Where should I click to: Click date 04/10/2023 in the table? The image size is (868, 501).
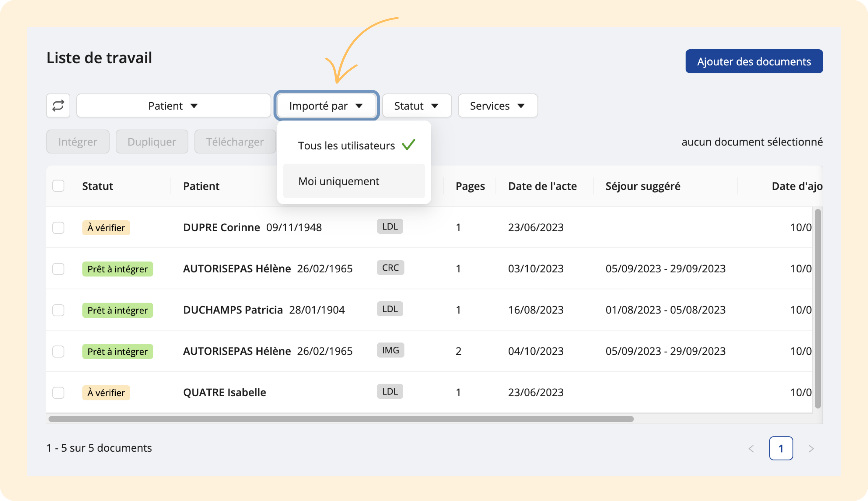pyautogui.click(x=536, y=351)
